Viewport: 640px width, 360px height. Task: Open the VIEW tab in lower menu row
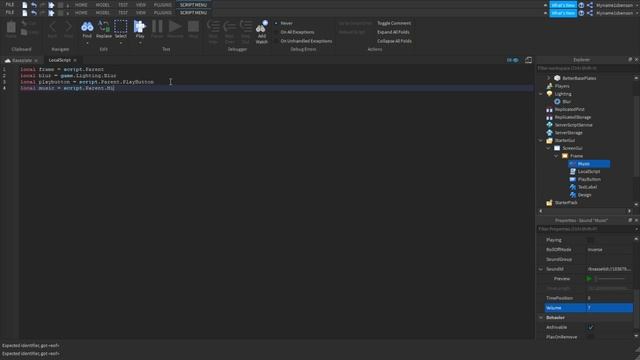[x=141, y=13]
